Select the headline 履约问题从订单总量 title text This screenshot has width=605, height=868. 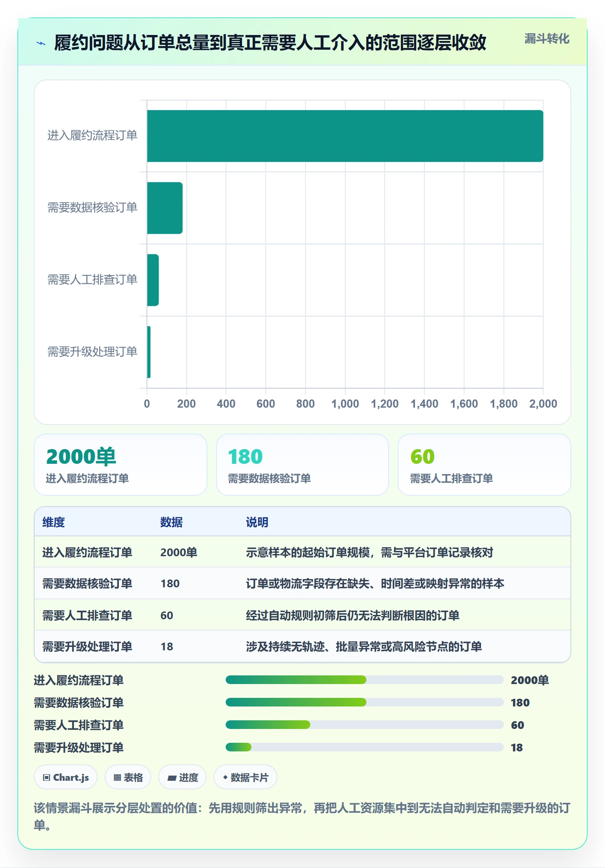270,43
